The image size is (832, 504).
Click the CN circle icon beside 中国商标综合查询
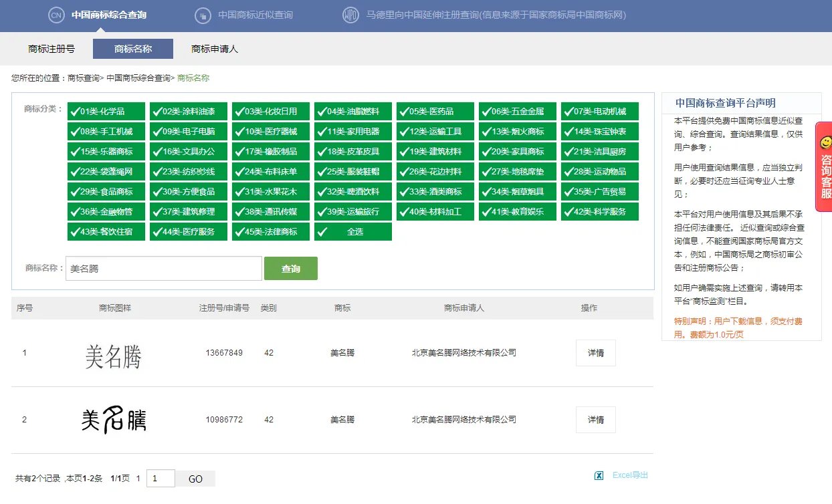click(56, 14)
